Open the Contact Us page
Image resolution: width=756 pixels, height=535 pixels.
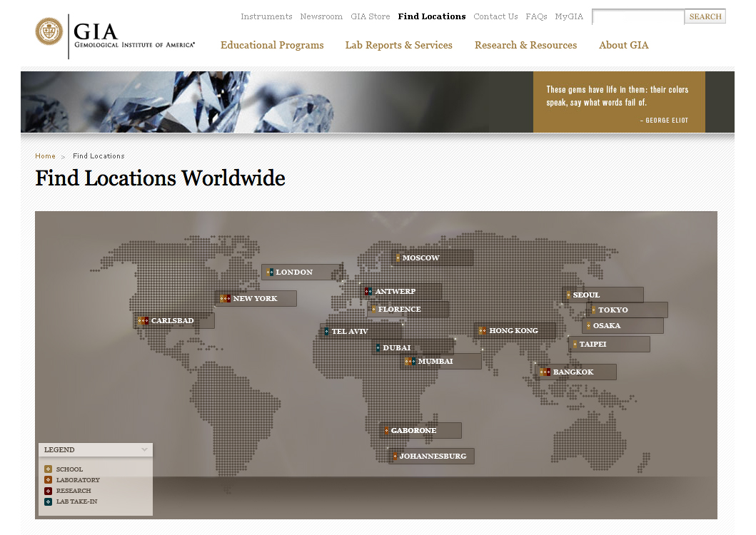click(495, 16)
